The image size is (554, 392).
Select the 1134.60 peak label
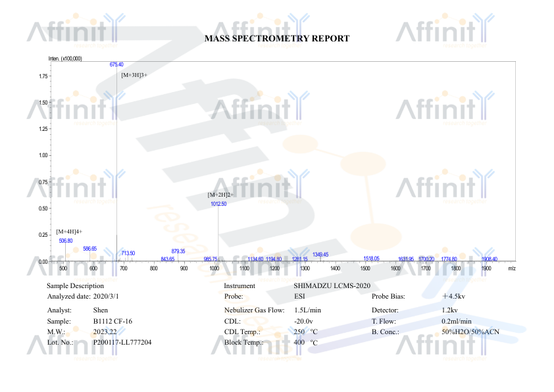255,259
